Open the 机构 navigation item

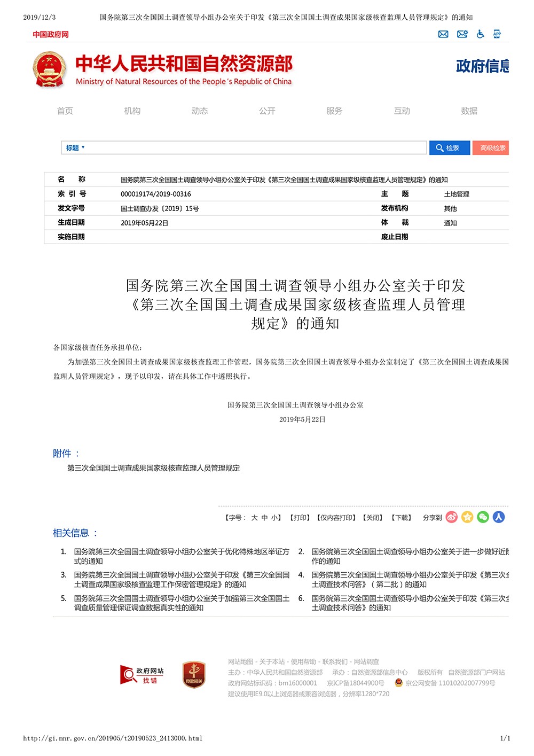tap(132, 111)
